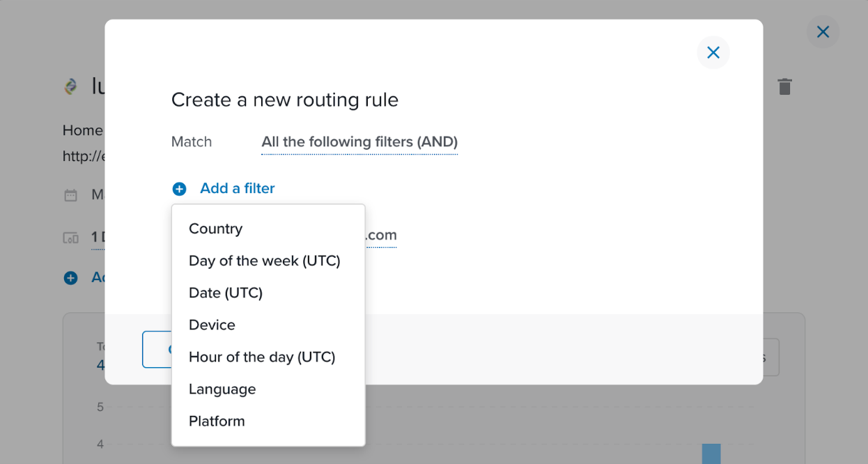
Task: Choose Day of the week (UTC) filter
Action: 264,261
